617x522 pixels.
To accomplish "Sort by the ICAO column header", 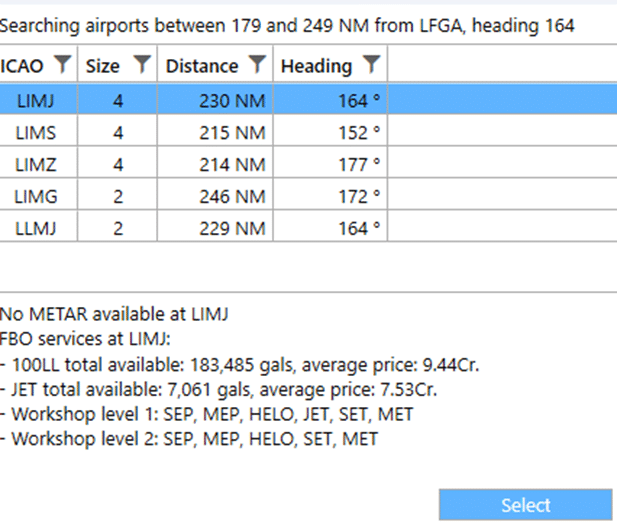I will point(22,66).
